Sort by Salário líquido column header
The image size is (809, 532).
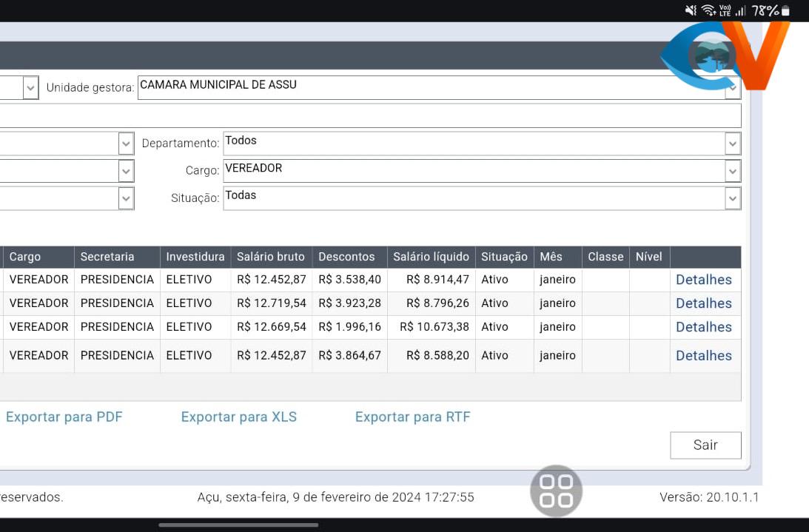click(x=431, y=257)
